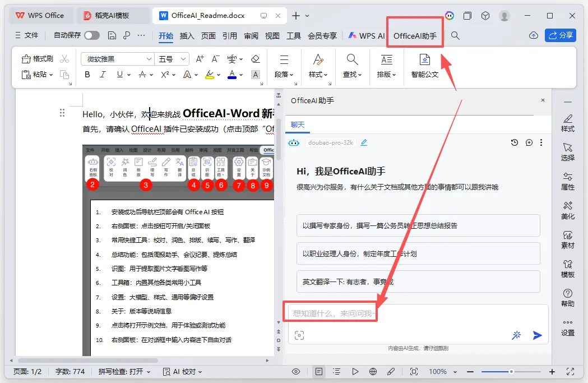Expand the Find (查找) dropdown
Viewport: 588px width, 383px height.
352,74
